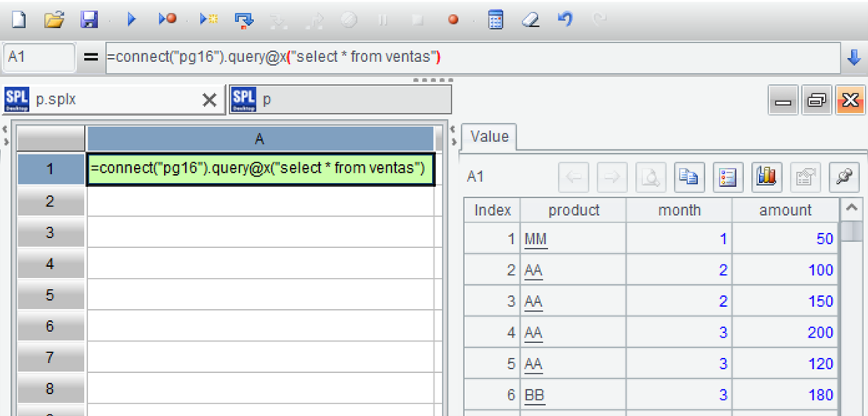Viewport: 868px width, 416px height.
Task: Open the MM product link in row 1
Action: click(x=536, y=239)
